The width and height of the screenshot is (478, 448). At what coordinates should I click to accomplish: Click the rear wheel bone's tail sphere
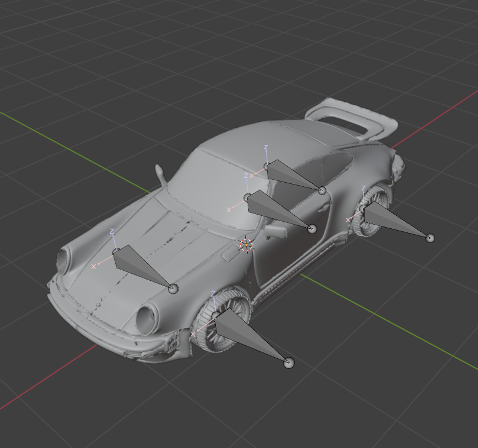(430, 238)
